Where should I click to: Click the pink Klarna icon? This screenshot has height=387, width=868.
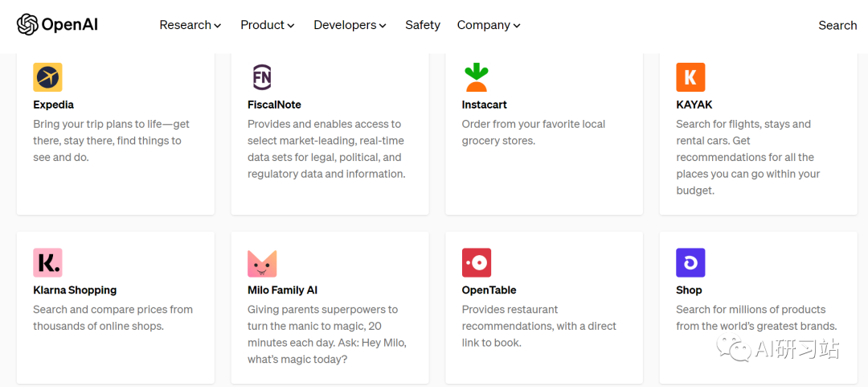[47, 262]
